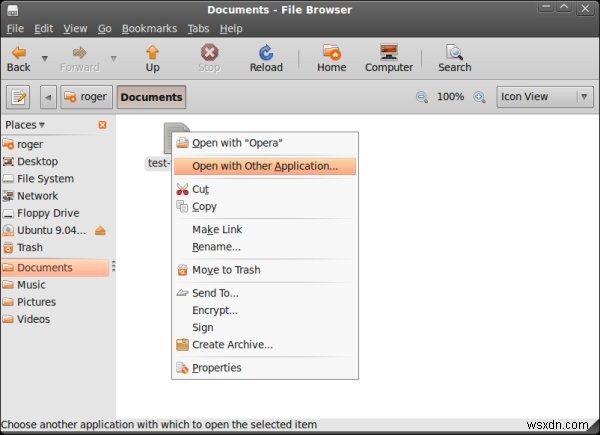Choose Open with Other Application...

[265, 166]
